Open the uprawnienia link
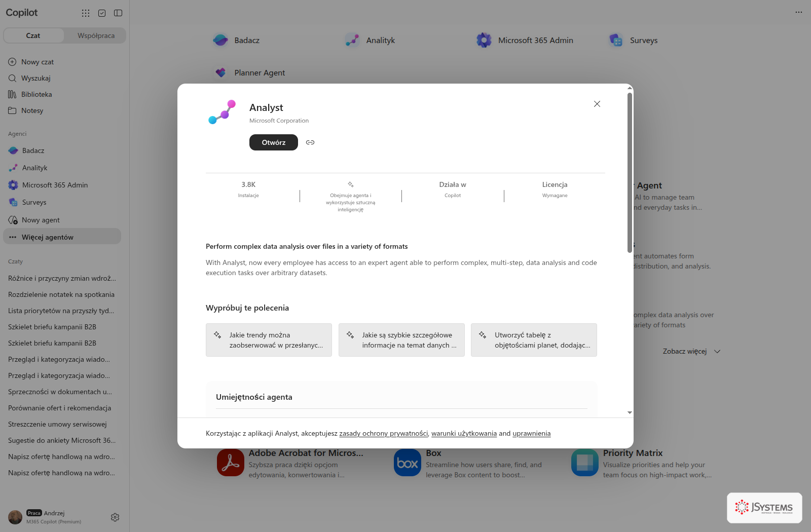811x532 pixels. [531, 433]
